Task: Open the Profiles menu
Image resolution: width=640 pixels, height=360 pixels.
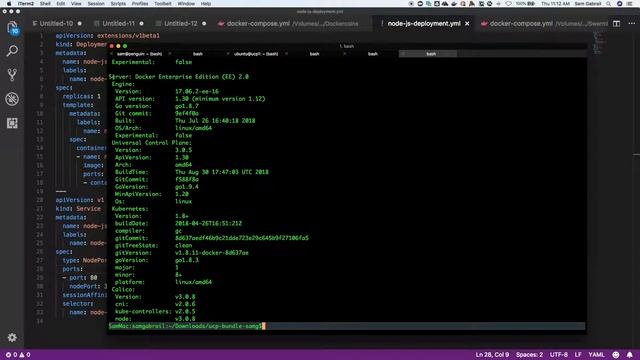Action: (x=140, y=4)
